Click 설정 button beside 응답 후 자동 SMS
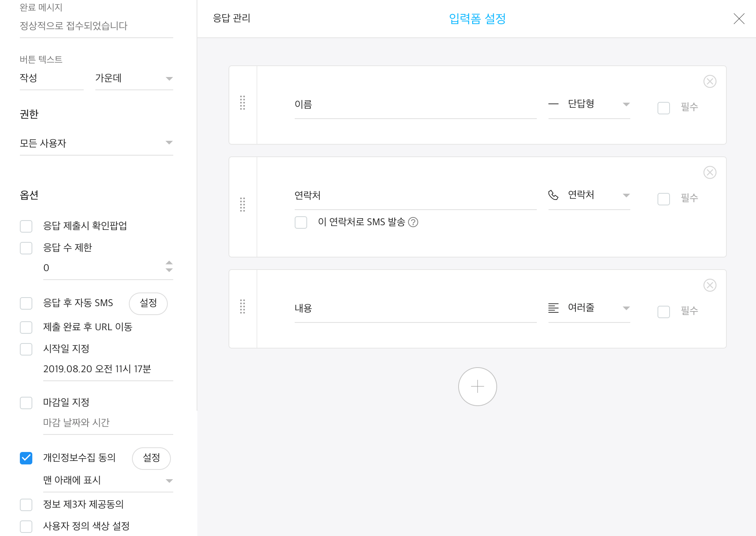Screen dimensions: 756x536 148,303
